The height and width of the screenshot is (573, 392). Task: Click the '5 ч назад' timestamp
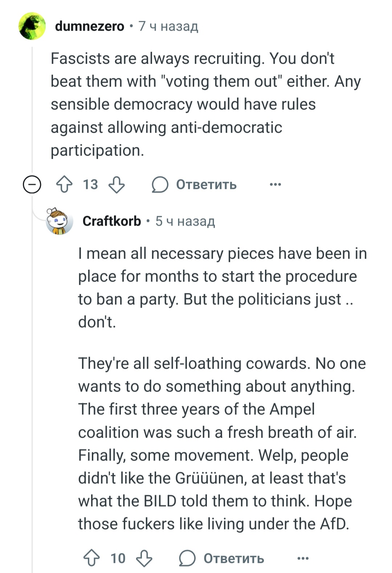[x=185, y=221]
